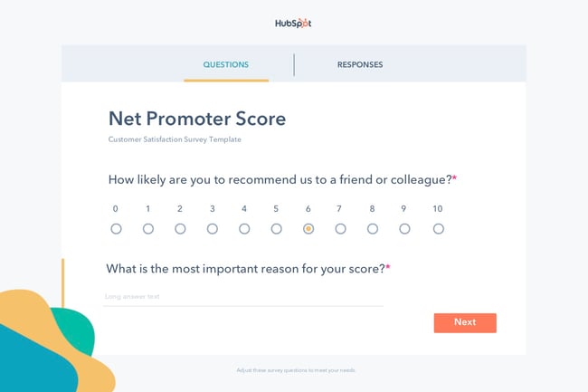Choose rating 2 on the scale

click(180, 229)
